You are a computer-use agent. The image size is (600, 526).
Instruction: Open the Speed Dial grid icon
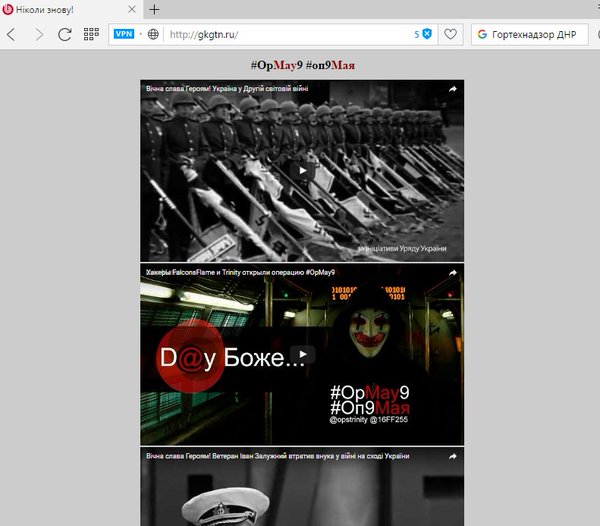pos(91,34)
